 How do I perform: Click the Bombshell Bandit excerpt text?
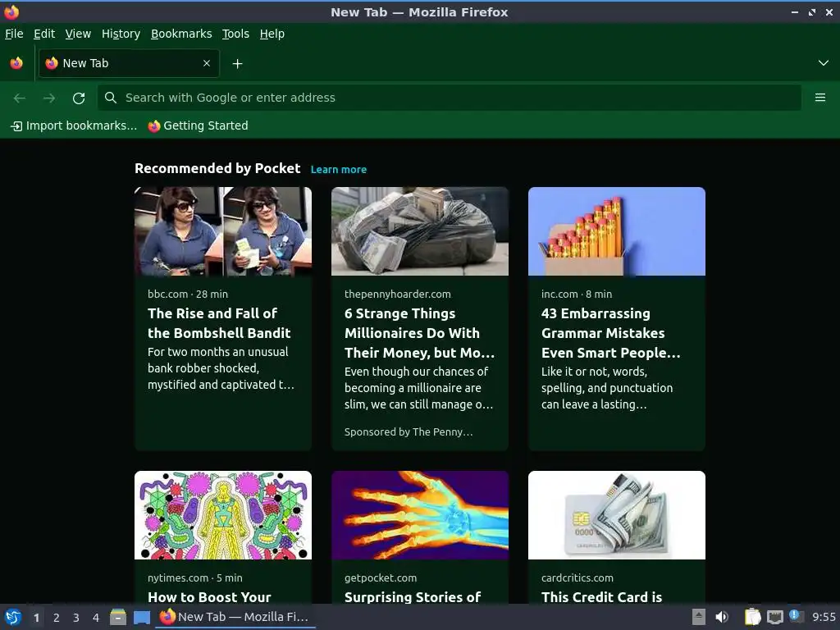221,368
